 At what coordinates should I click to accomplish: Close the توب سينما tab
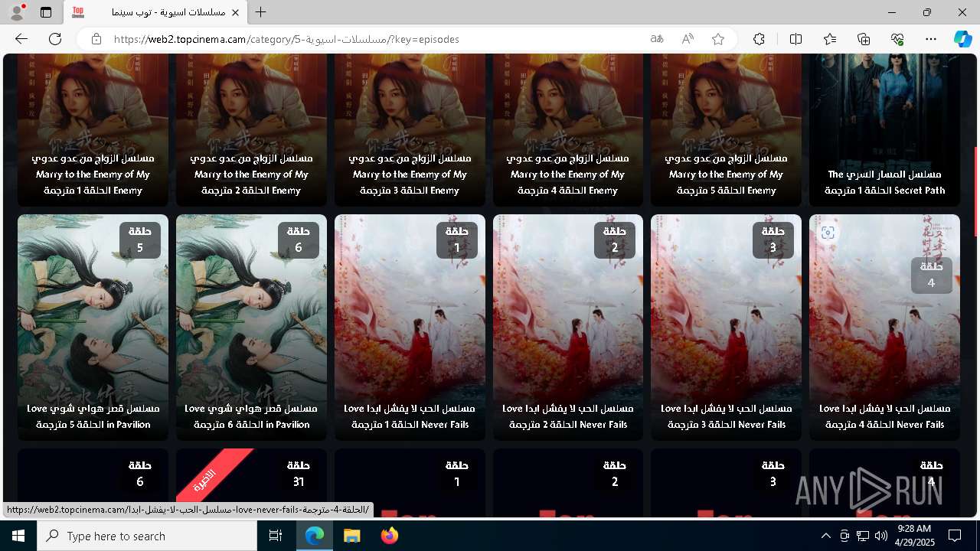(236, 12)
